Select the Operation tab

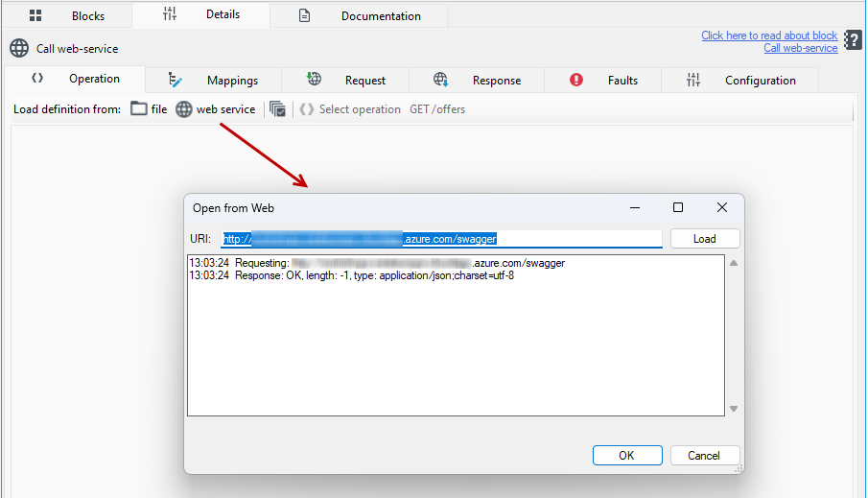coord(75,79)
